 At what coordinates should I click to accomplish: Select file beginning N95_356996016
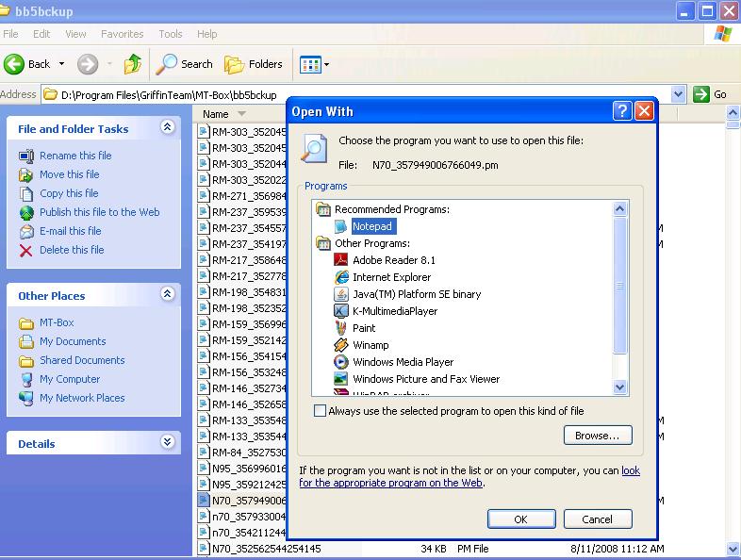point(249,469)
